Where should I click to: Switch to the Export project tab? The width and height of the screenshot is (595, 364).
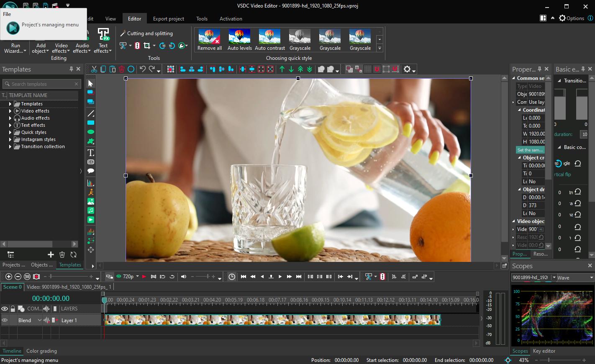pos(169,18)
